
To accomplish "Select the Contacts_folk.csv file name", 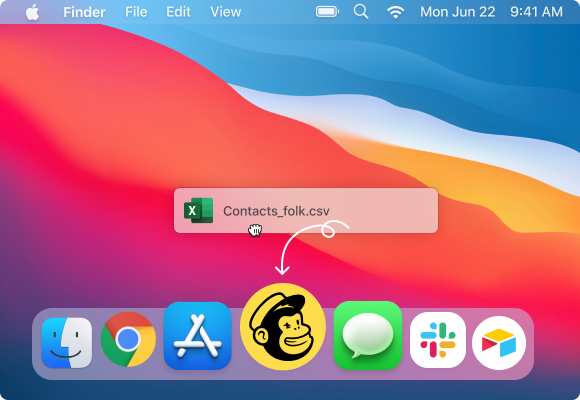I will 276,211.
